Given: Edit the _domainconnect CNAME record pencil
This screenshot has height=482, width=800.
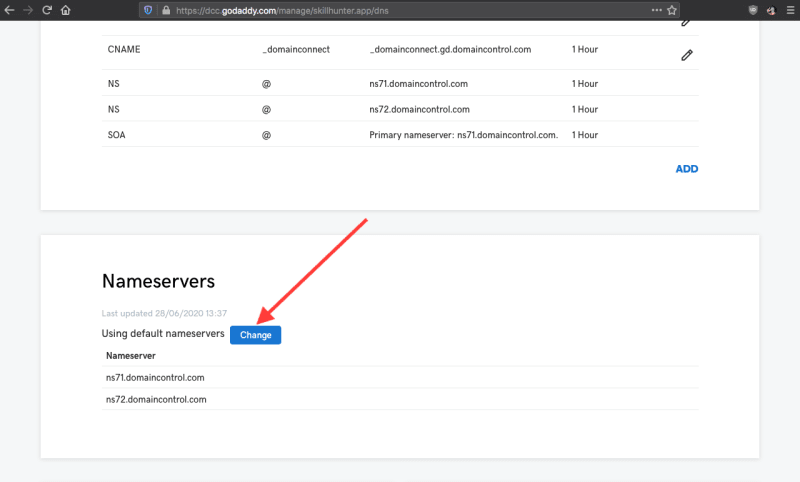Looking at the screenshot, I should coord(687,55).
